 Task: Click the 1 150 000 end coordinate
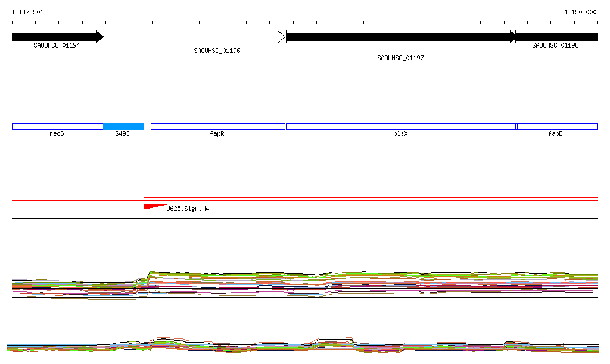(x=580, y=12)
